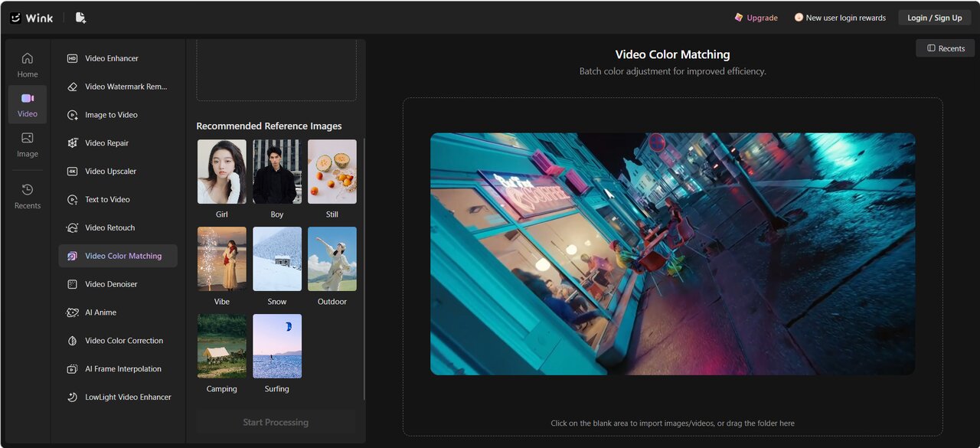Select the Video Upscaler menu item
The image size is (980, 448).
click(x=118, y=172)
